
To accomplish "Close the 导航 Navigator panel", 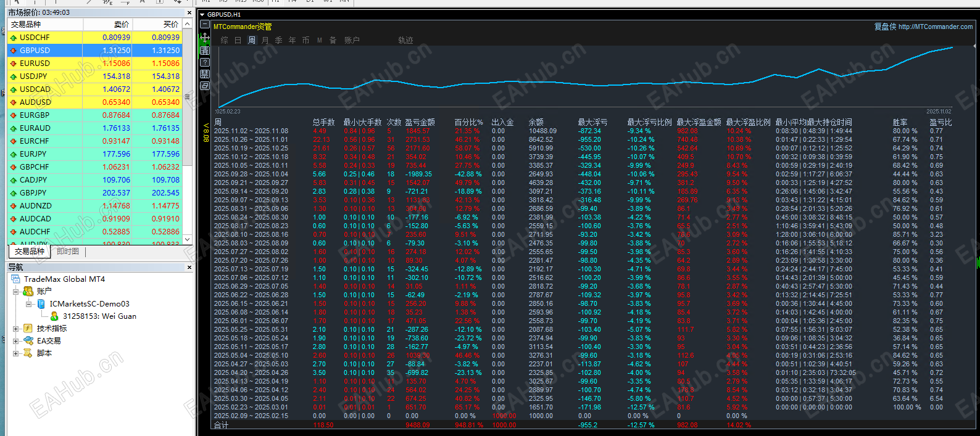I will tap(189, 268).
